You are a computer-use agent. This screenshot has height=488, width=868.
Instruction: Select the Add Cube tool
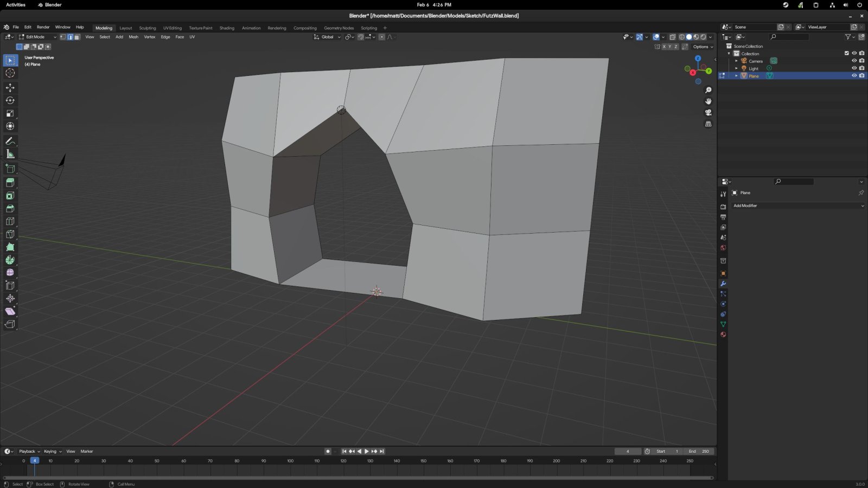coord(10,169)
